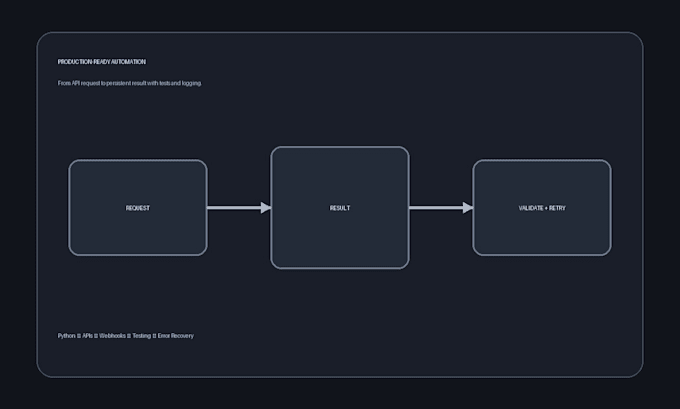Click the 'Webhooks' tag text

tap(112, 336)
